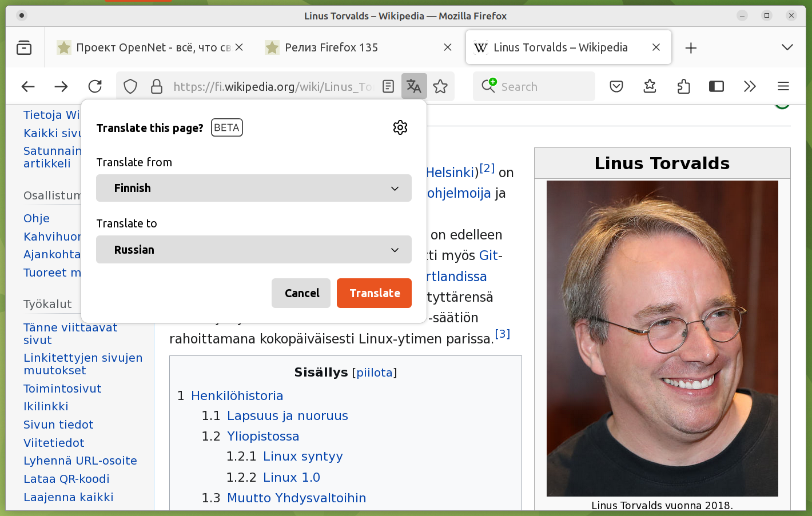This screenshot has width=812, height=516.
Task: Click the orange Translate button
Action: coord(375,293)
